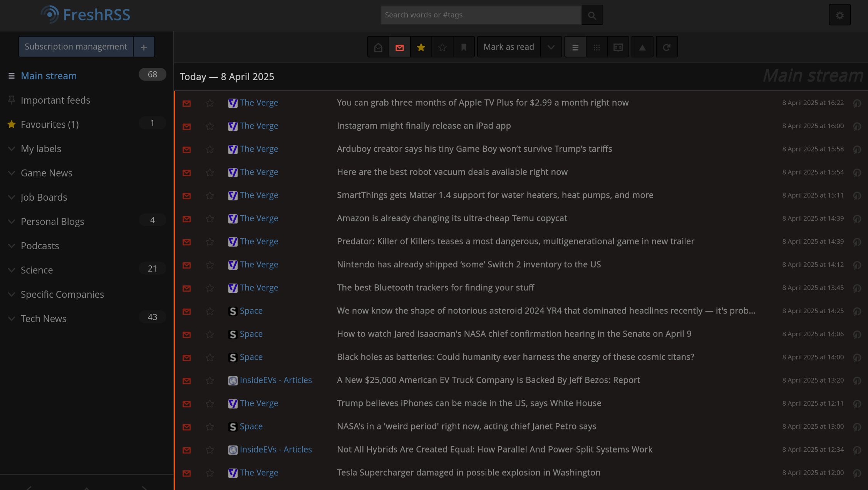This screenshot has height=490, width=868.
Task: Open Subscription management
Action: 76,47
